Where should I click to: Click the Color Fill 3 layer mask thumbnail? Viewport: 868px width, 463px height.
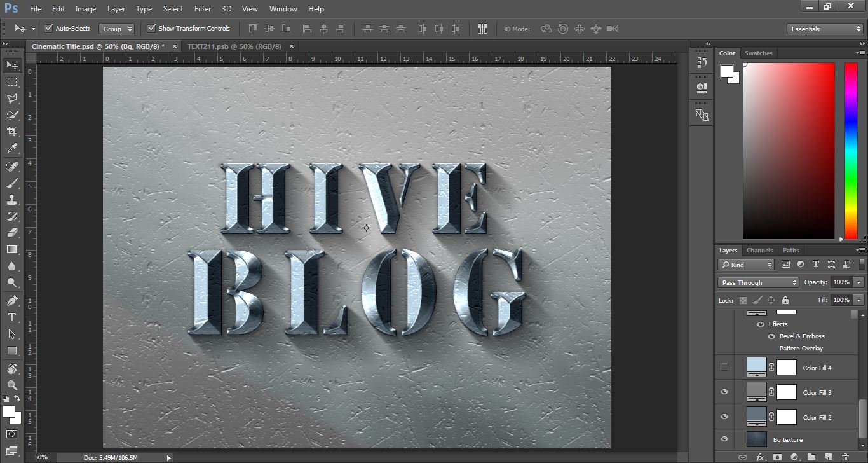pyautogui.click(x=787, y=392)
